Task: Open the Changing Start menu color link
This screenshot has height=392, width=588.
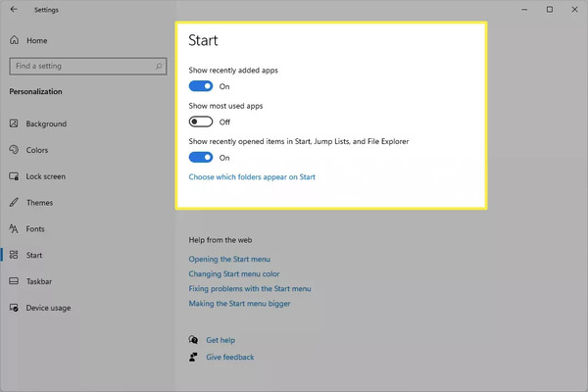Action: point(234,273)
